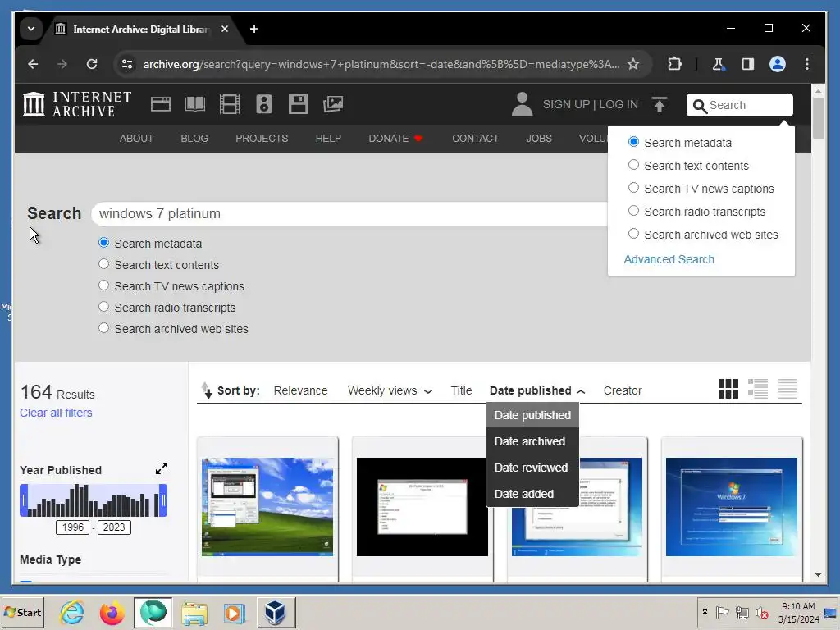Choose Date archived from sort menu
The width and height of the screenshot is (840, 630).
tap(532, 441)
